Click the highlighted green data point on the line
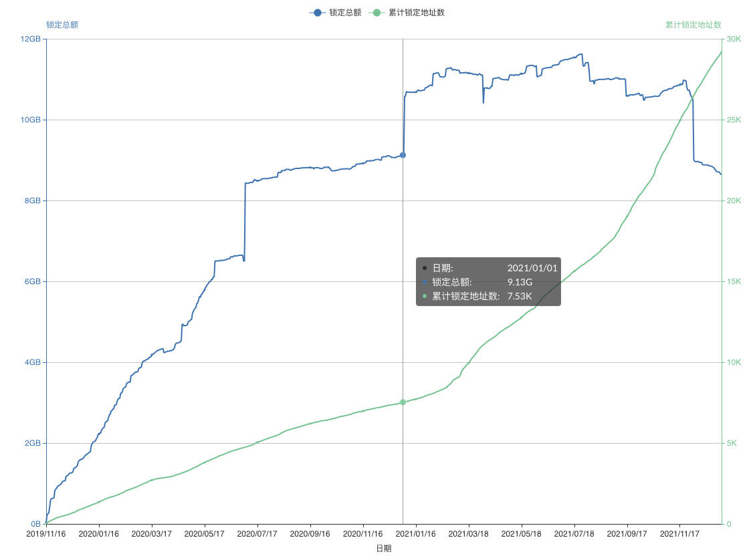The image size is (751, 560). pyautogui.click(x=403, y=402)
